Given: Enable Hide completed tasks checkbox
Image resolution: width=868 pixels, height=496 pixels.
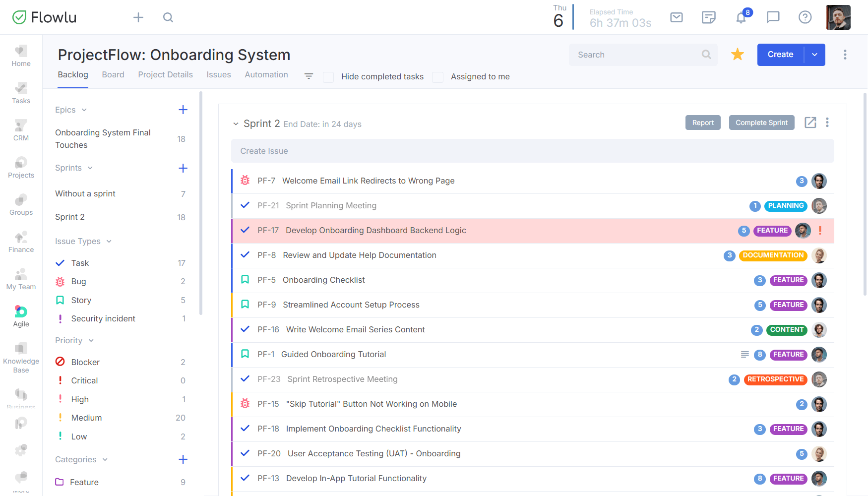Looking at the screenshot, I should tap(328, 77).
